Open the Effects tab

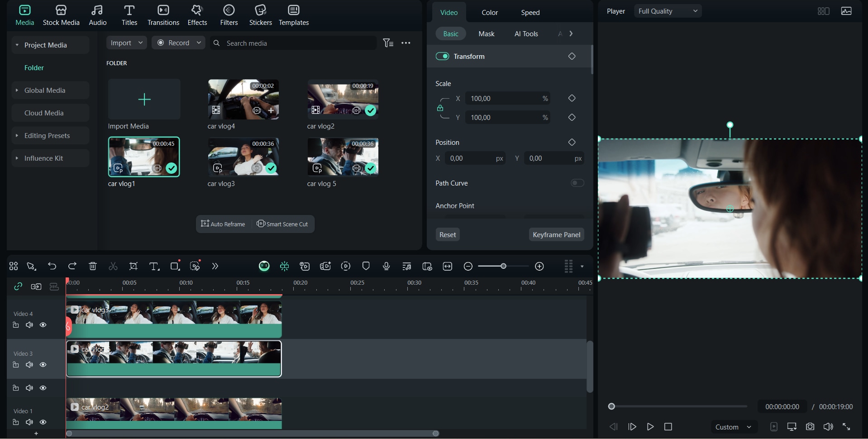coord(197,15)
